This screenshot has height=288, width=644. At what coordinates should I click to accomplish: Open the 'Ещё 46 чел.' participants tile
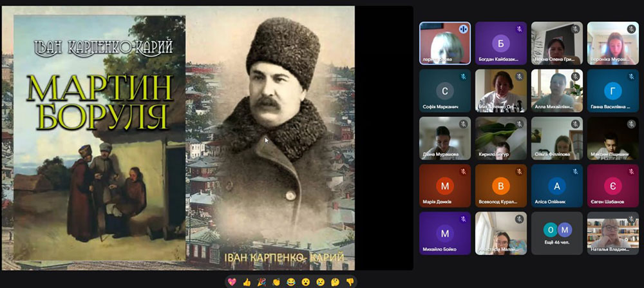click(557, 233)
